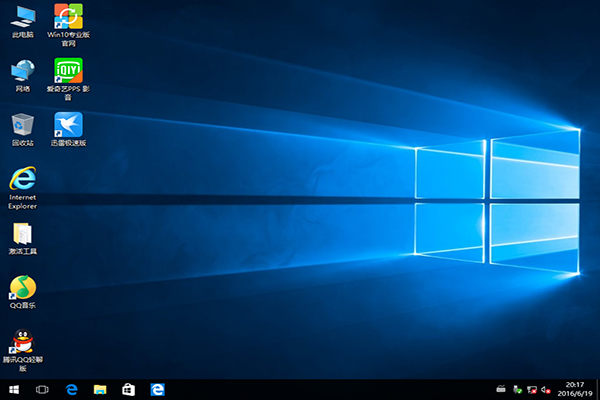Open the Windows Start menu
This screenshot has height=400, width=600.
tap(15, 389)
